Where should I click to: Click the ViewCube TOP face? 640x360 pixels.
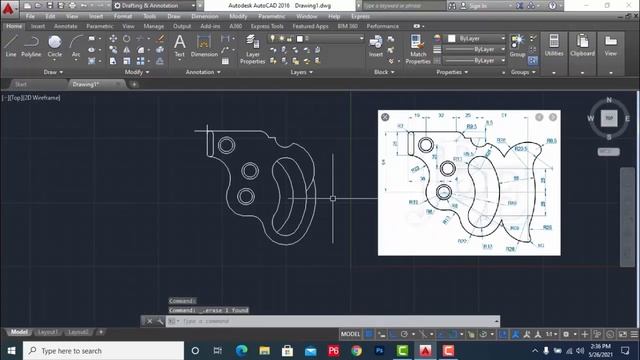[609, 118]
